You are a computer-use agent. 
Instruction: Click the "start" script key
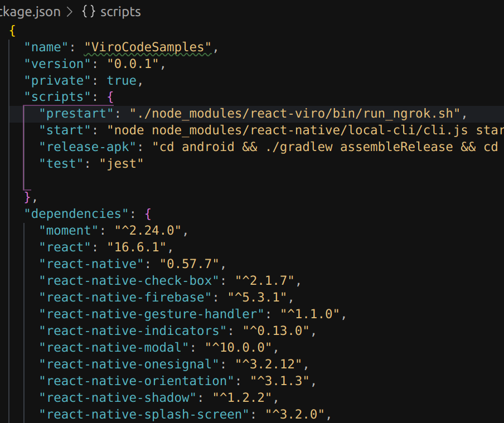click(65, 130)
